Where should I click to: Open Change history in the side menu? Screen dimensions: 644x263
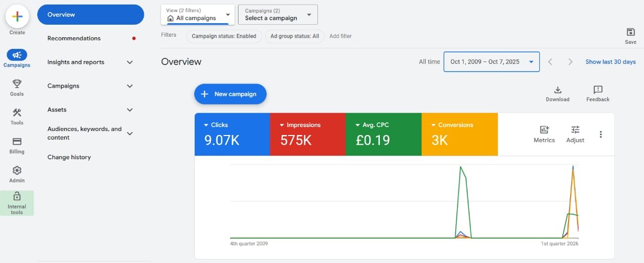(x=69, y=157)
